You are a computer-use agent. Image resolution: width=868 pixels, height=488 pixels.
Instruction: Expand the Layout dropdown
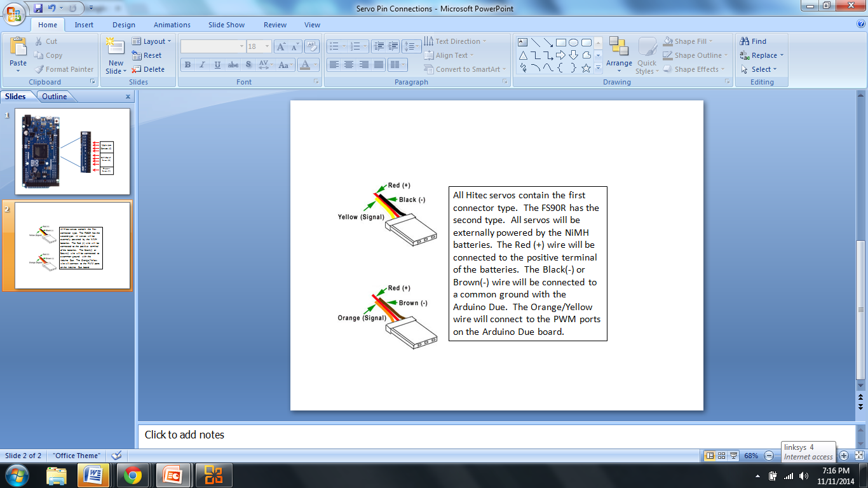pyautogui.click(x=153, y=41)
